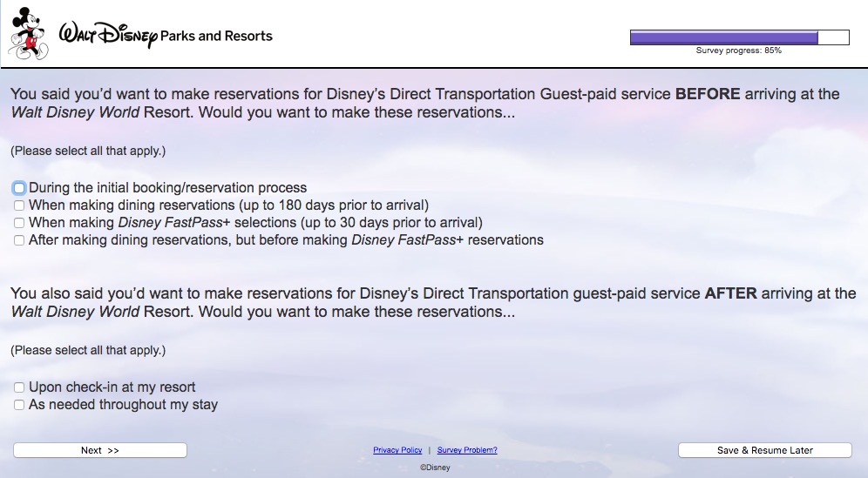Tick 'When making dining reservations' checkbox
This screenshot has width=868, height=478.
(x=19, y=205)
